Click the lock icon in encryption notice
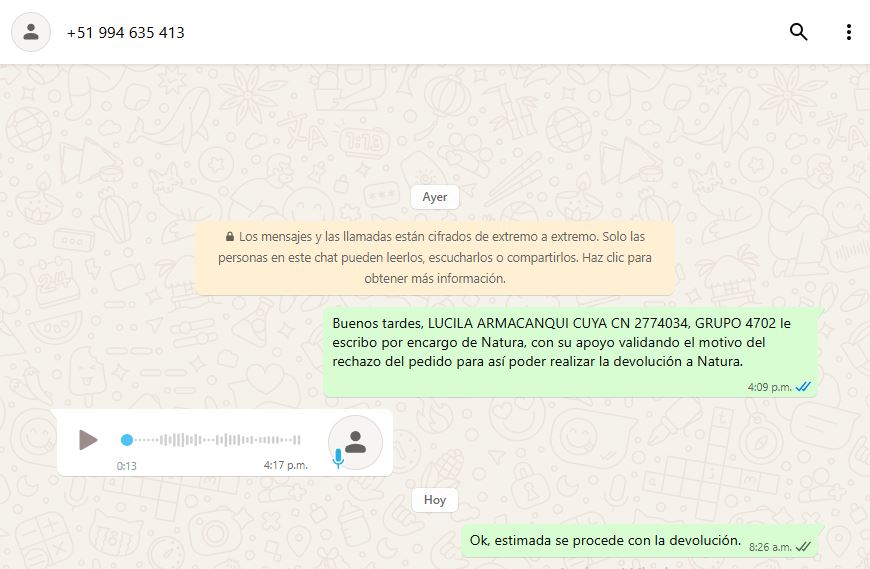870x569 pixels. [230, 237]
